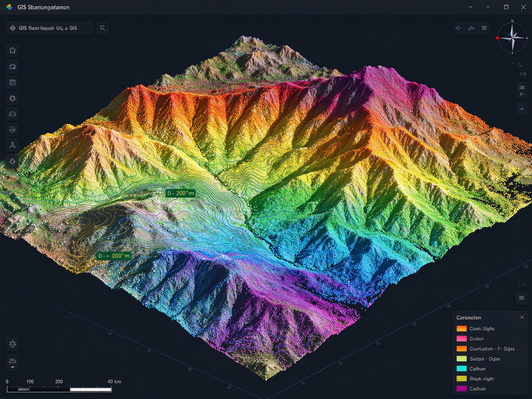Select the curved arrow vehicle icon in toolbar
This screenshot has width=532, height=399.
point(471,28)
